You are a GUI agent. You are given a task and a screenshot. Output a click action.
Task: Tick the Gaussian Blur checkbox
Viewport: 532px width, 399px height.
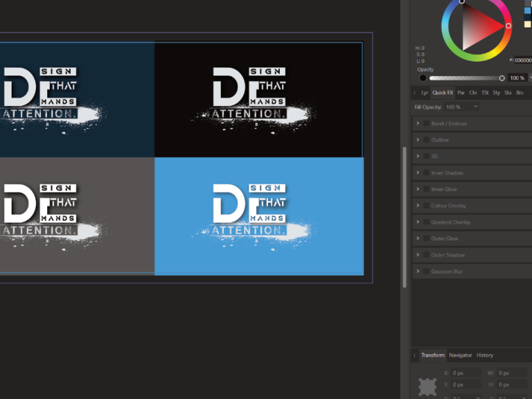point(426,272)
